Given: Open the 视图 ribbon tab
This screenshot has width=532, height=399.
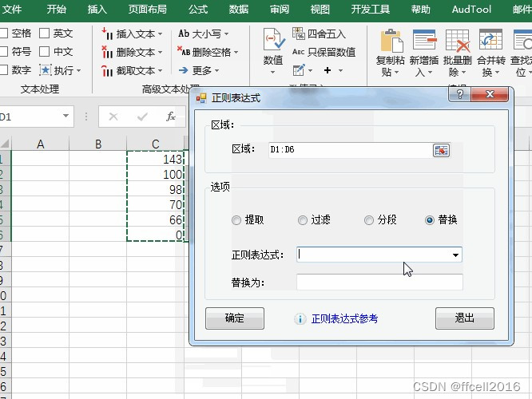Looking at the screenshot, I should tap(320, 9).
